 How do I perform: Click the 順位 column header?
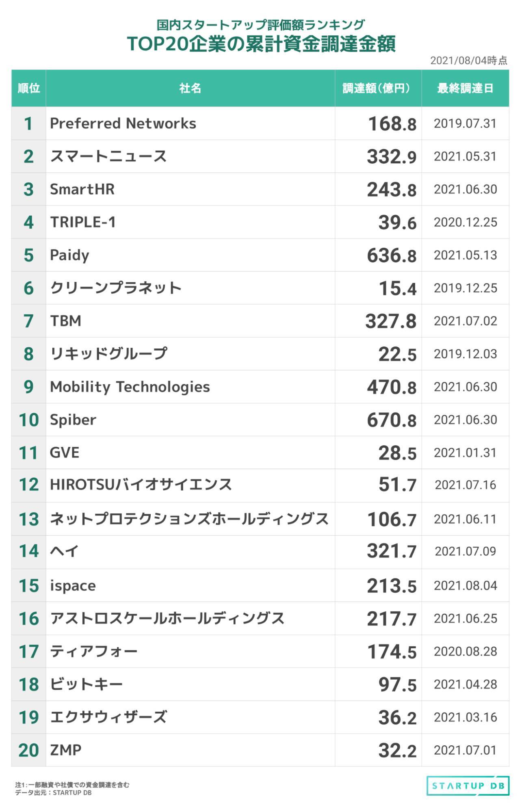[x=28, y=88]
